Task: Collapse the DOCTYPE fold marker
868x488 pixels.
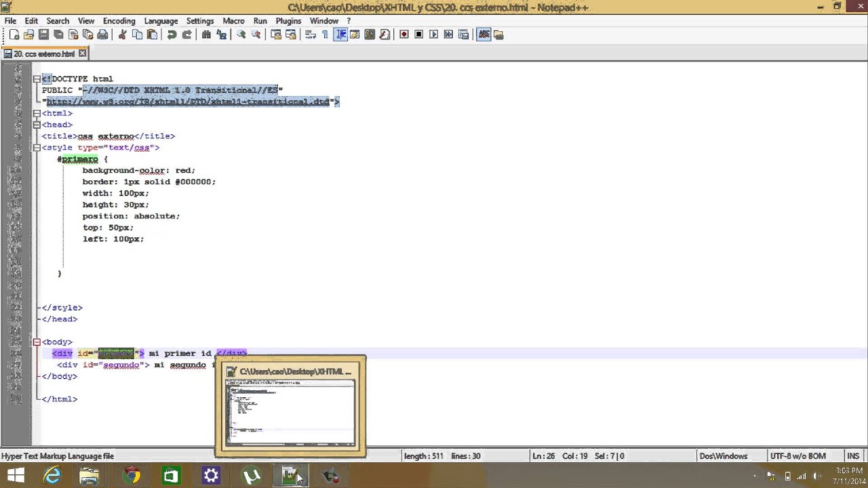Action: point(37,79)
